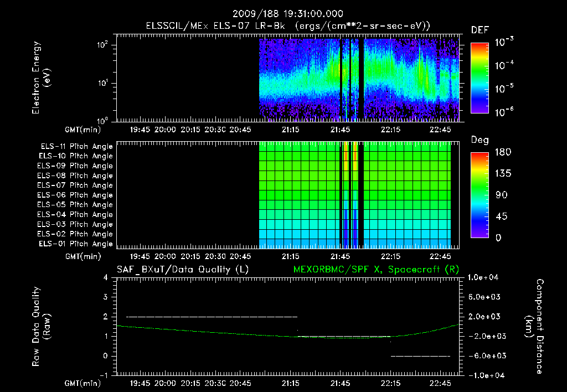This screenshot has width=567, height=392.
Task: Click GMT(min) label under the spectrogram panel
Action: click(83, 130)
